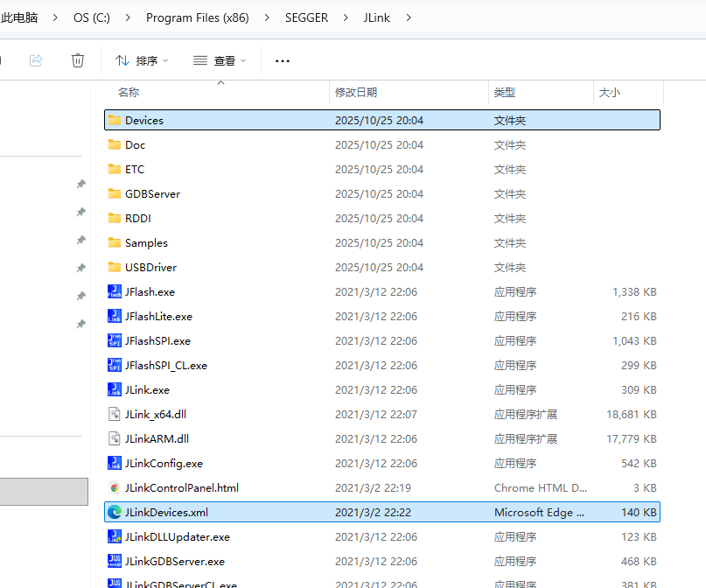Click the JFlashSPI_CL.exe application icon
706x588 pixels.
(115, 365)
